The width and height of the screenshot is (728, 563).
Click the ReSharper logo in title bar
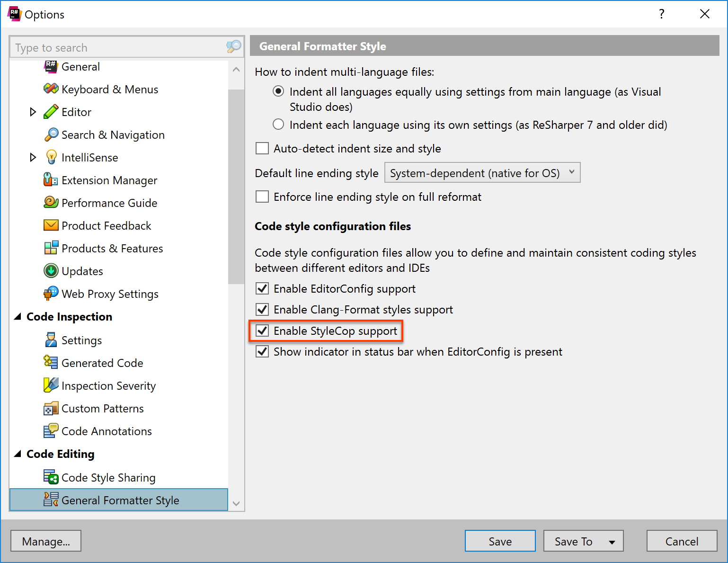[x=14, y=14]
